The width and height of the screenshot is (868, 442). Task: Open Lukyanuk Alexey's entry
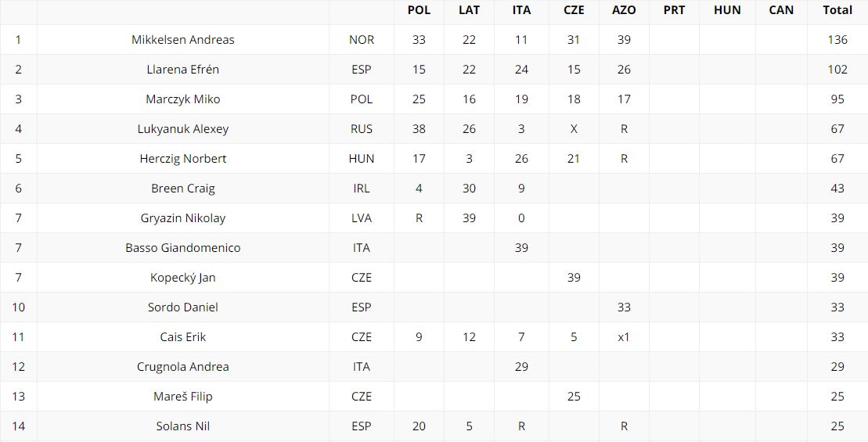pos(183,129)
